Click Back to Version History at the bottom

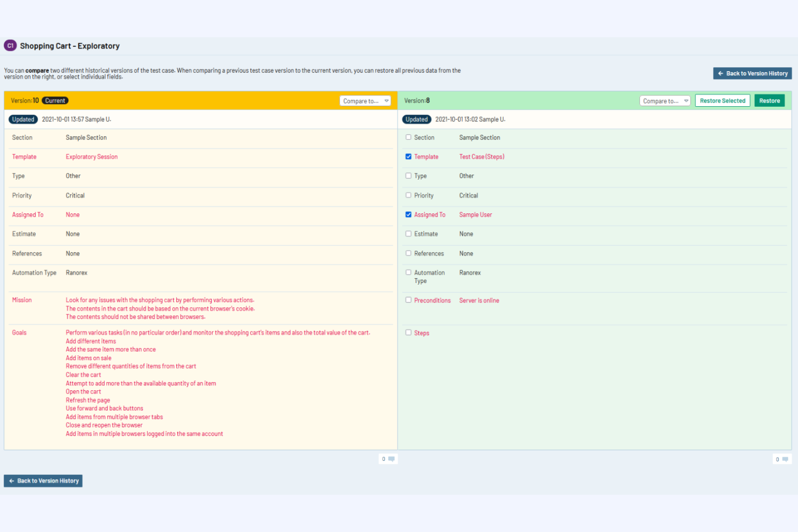[x=43, y=480]
